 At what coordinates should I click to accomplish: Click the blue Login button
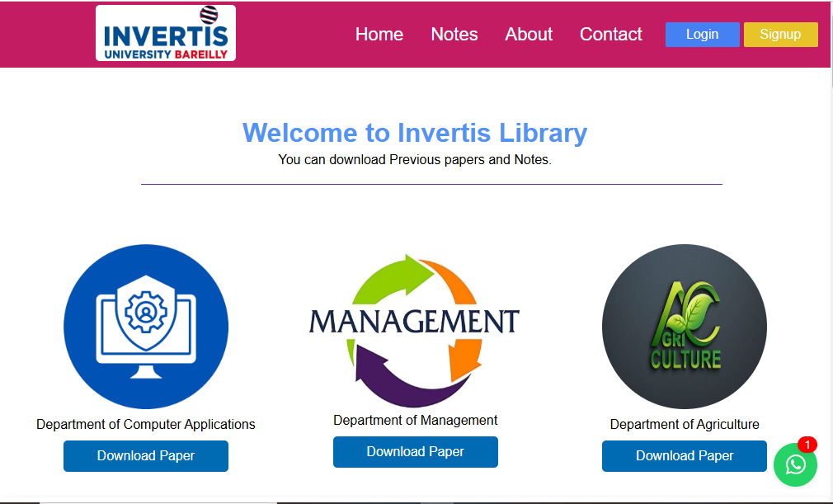(702, 35)
